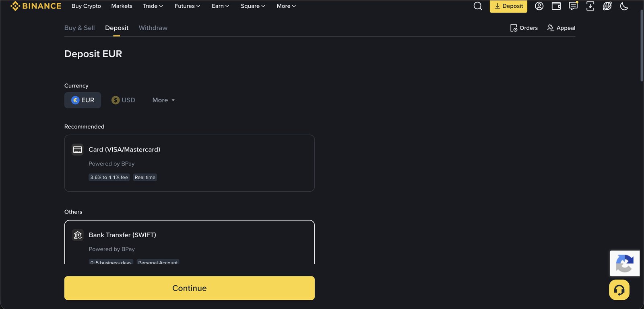Open the search magnifier icon

tap(478, 6)
